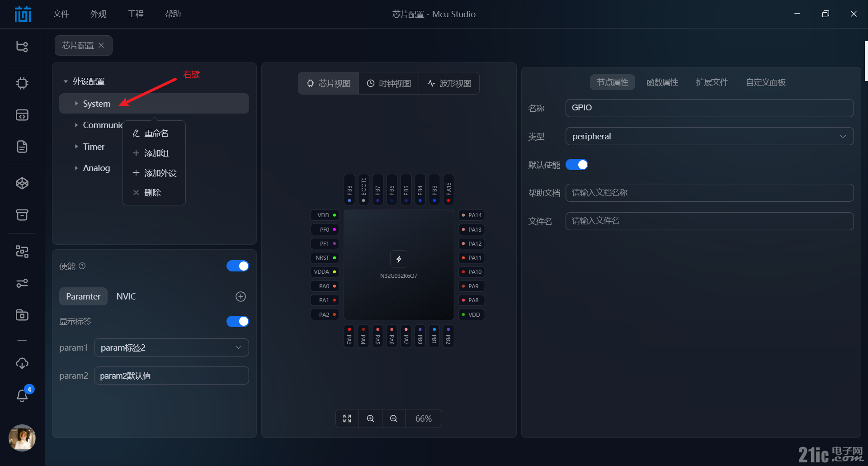Expand the Communication tree node

point(76,125)
